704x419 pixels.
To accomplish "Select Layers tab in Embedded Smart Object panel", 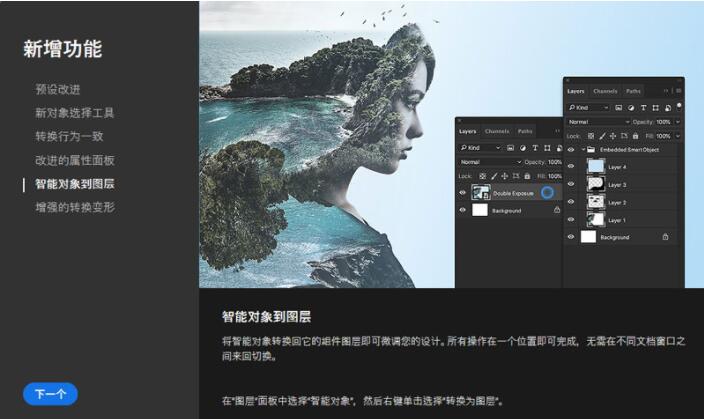I will (x=576, y=91).
